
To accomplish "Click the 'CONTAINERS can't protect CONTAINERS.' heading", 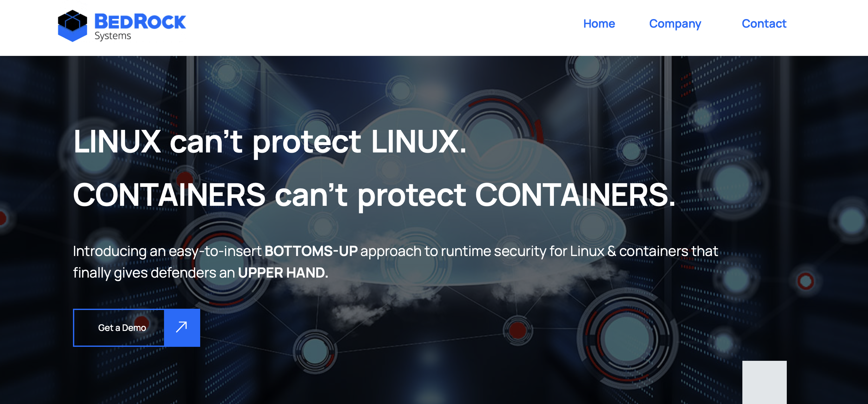I will [x=374, y=195].
